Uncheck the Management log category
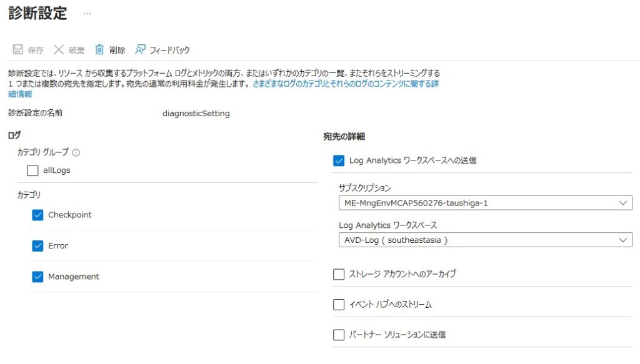This screenshot has width=640, height=364. pyautogui.click(x=37, y=277)
